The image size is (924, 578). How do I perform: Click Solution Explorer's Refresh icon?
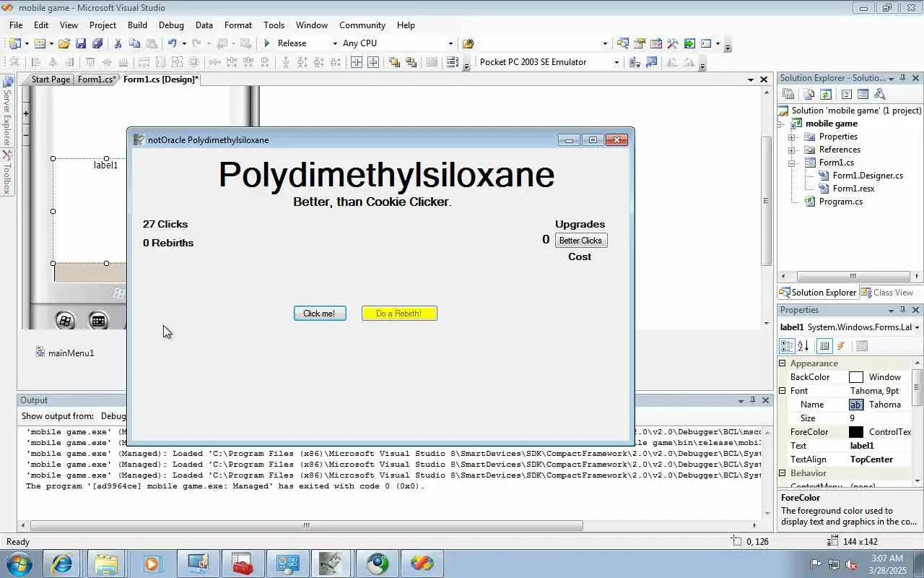[x=826, y=94]
